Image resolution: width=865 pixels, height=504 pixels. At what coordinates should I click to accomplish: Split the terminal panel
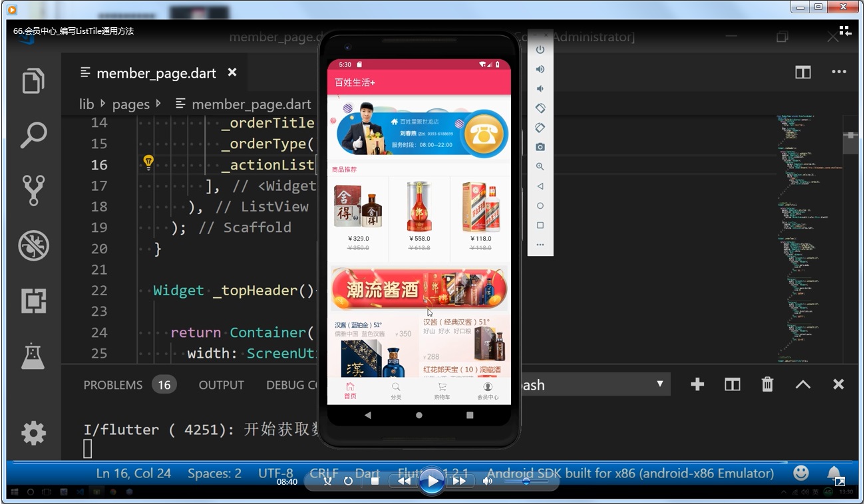[733, 384]
